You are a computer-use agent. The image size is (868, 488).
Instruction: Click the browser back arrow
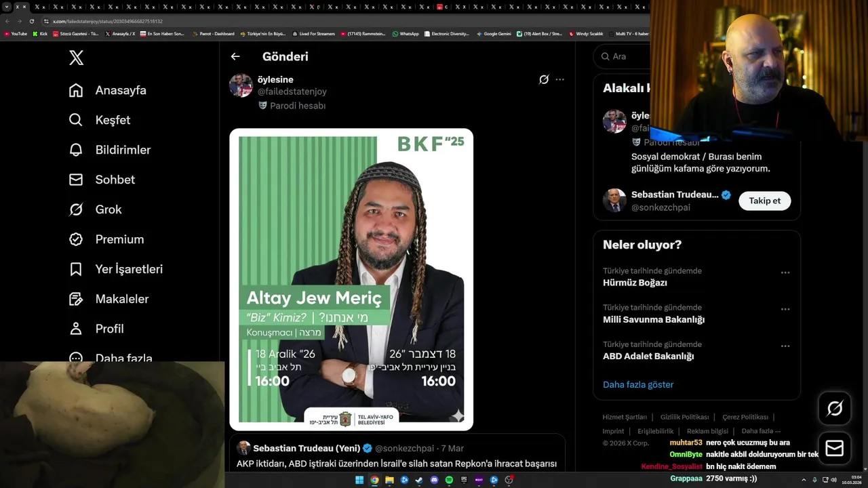click(x=7, y=21)
